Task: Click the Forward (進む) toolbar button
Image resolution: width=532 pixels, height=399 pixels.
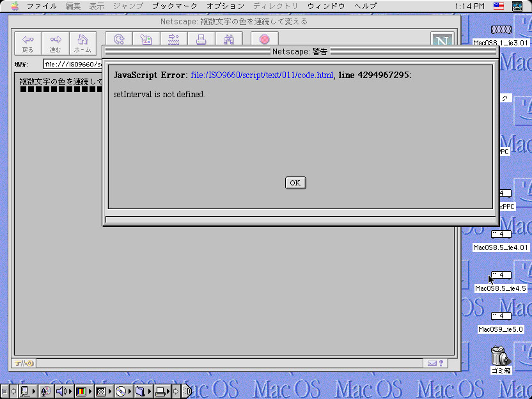Action: pos(55,43)
